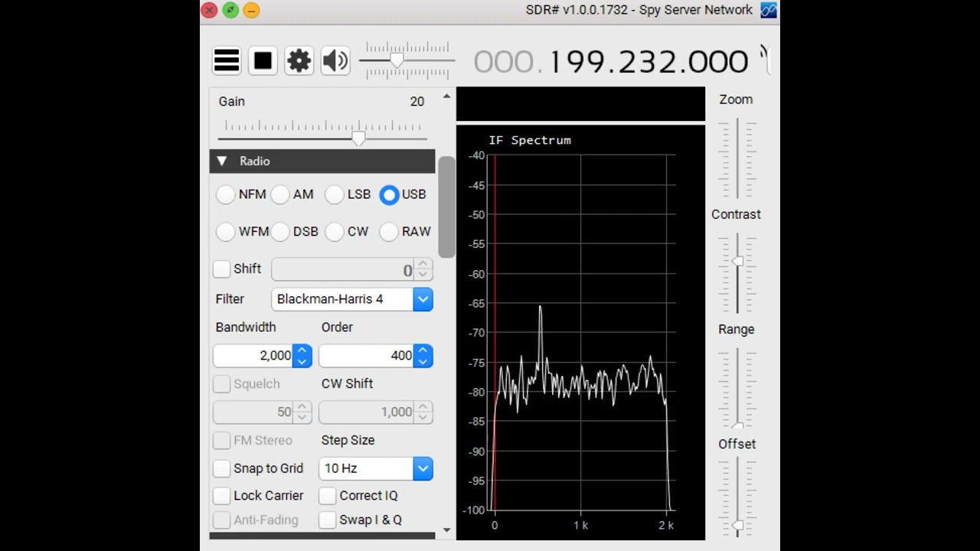Click the "Gain" label

click(232, 101)
